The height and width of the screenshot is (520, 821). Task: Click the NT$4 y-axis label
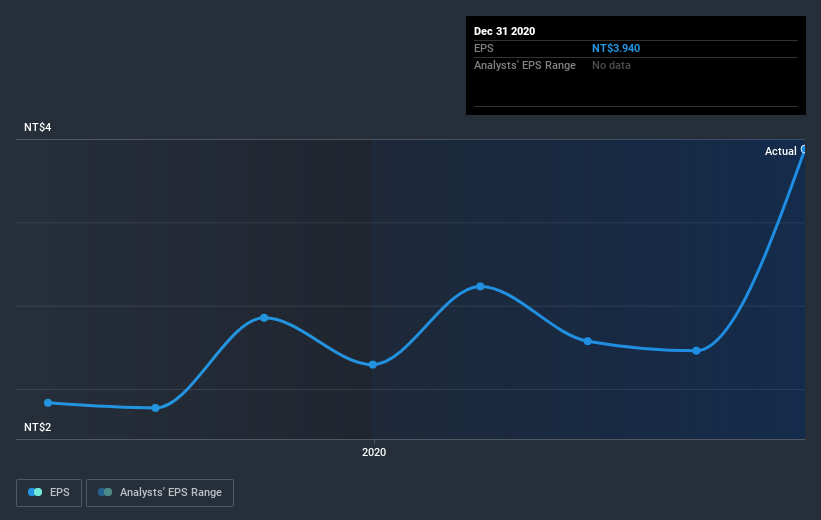[38, 127]
